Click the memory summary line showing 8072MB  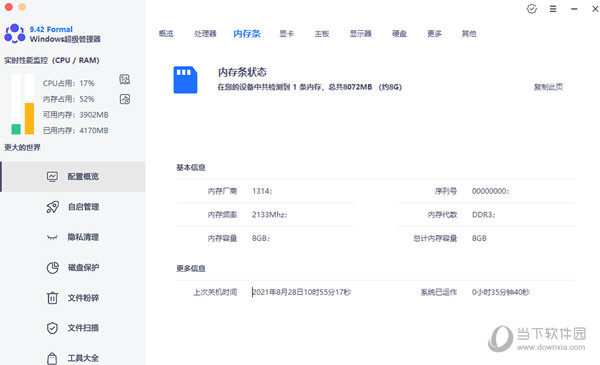(310, 87)
